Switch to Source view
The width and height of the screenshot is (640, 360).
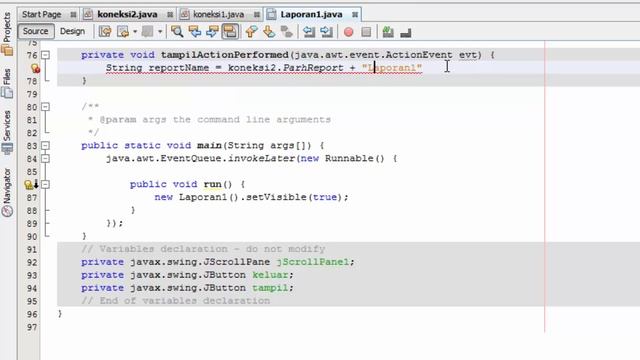coord(36,31)
